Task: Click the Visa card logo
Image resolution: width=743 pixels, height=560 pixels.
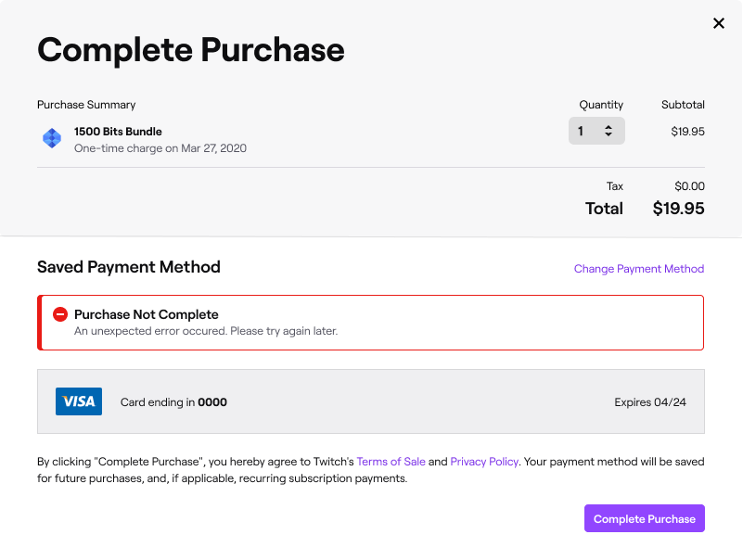Action: [79, 401]
